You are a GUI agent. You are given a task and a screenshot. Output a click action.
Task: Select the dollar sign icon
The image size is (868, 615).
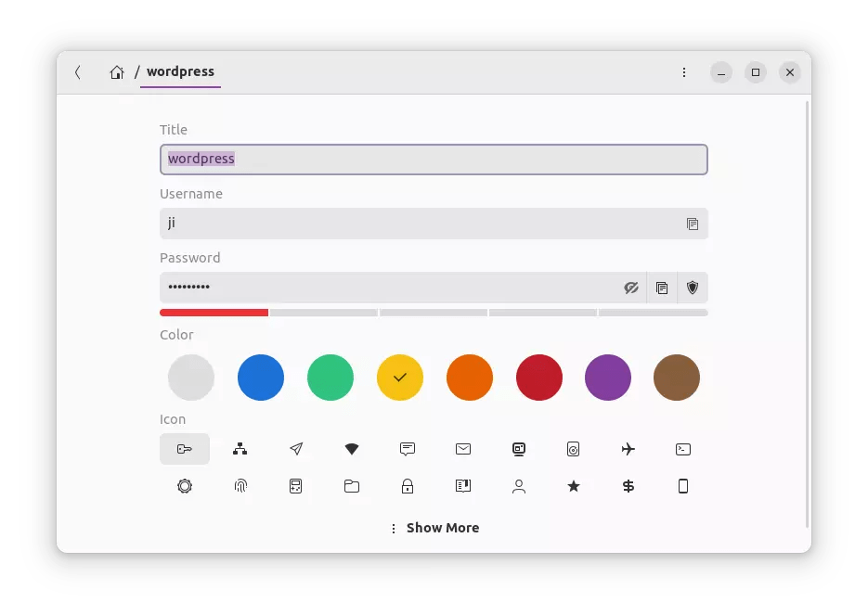click(x=628, y=486)
